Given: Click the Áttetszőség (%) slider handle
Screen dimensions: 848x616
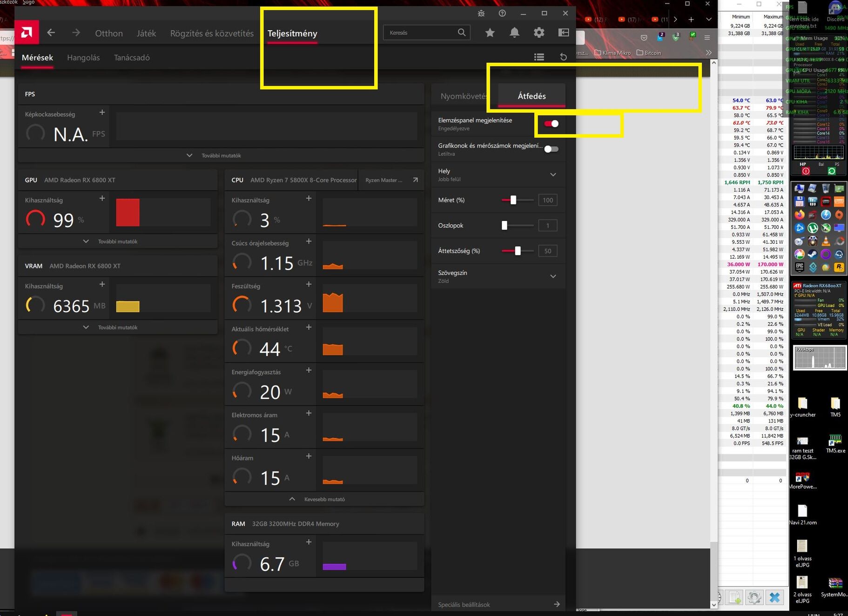Looking at the screenshot, I should (x=518, y=251).
